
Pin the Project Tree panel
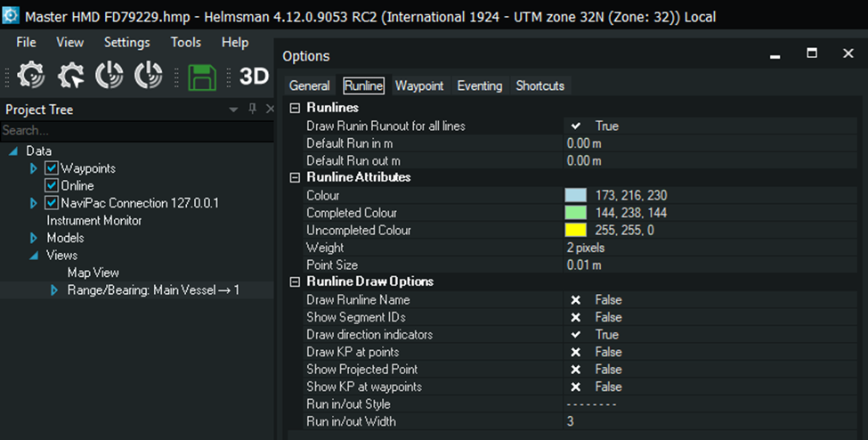click(x=253, y=109)
